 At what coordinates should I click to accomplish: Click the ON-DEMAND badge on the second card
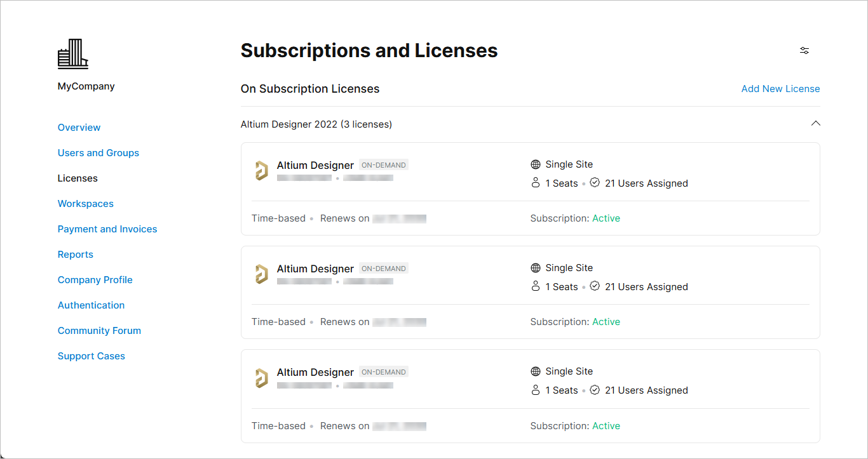point(384,269)
